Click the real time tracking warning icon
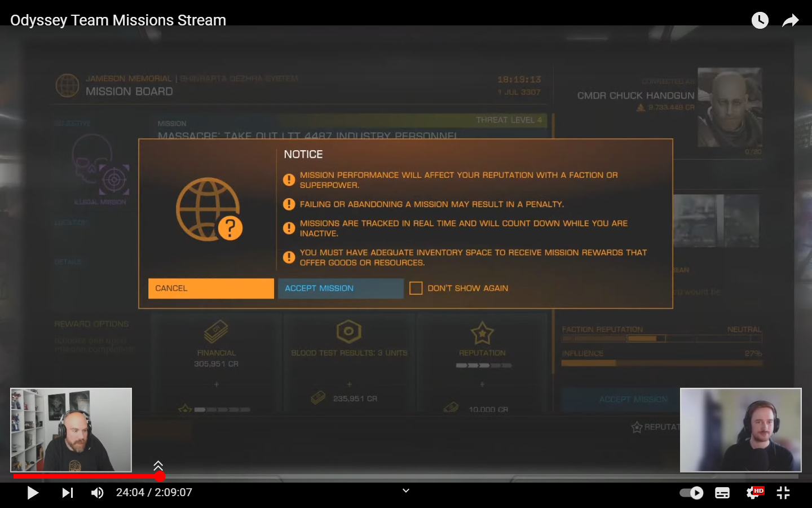The width and height of the screenshot is (812, 508). (289, 228)
